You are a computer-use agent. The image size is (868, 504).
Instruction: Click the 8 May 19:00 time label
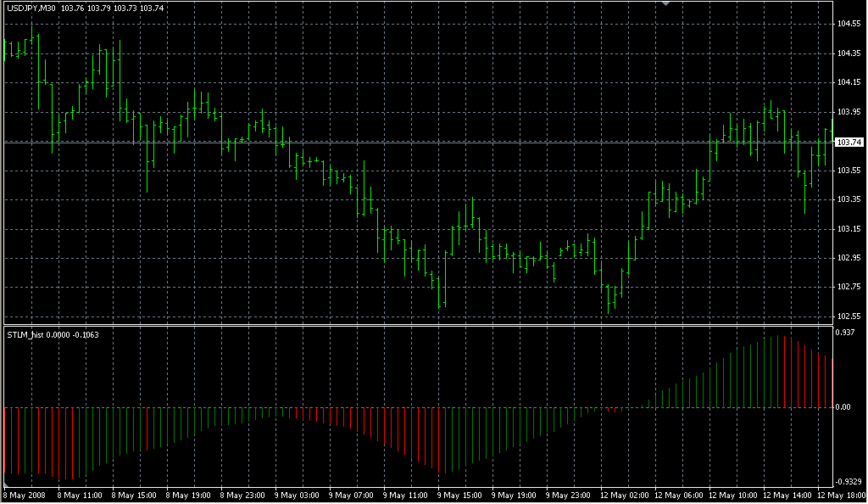click(188, 496)
